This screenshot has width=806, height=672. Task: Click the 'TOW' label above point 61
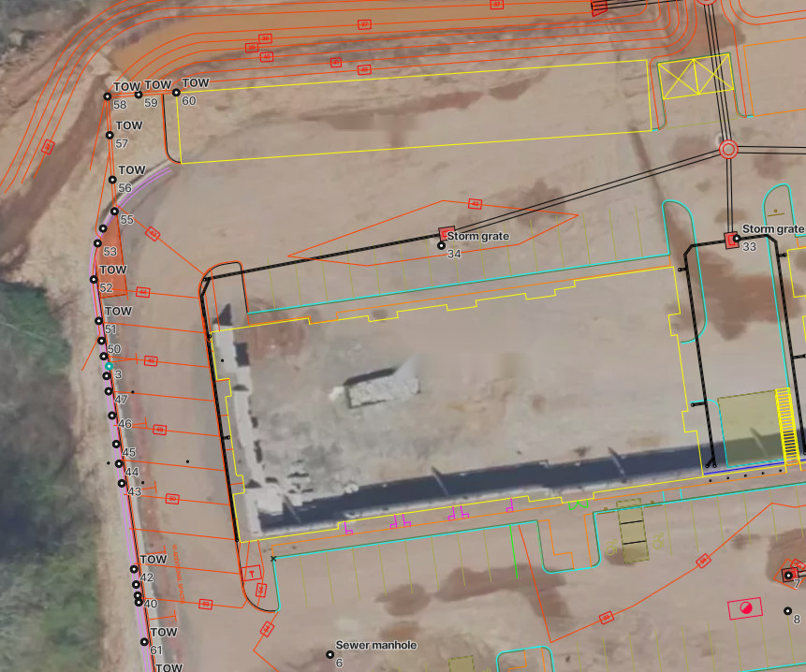click(x=164, y=632)
